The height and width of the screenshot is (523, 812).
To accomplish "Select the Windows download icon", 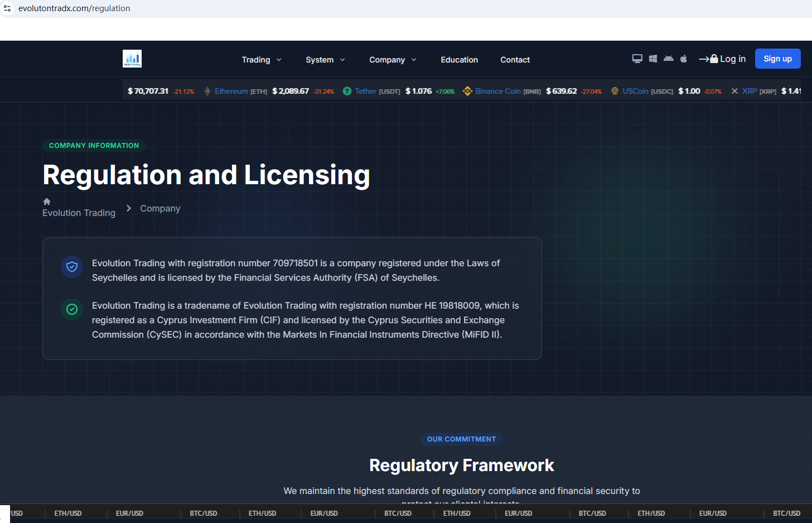I will point(652,59).
